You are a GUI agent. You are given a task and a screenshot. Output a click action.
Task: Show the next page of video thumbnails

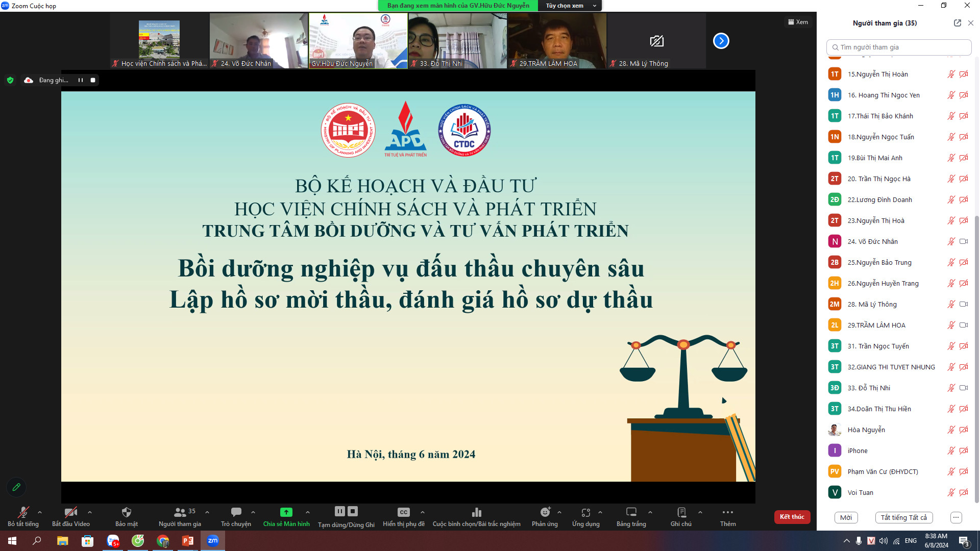click(721, 41)
